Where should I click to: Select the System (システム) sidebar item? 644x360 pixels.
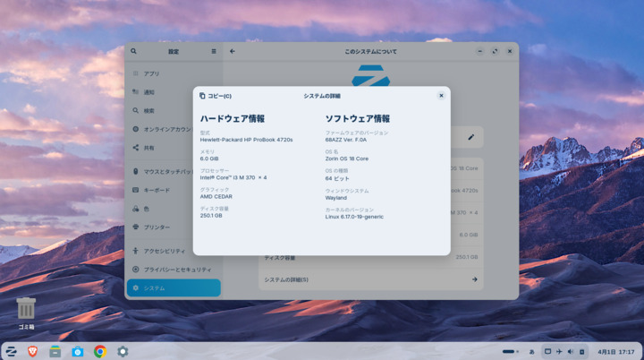174,288
